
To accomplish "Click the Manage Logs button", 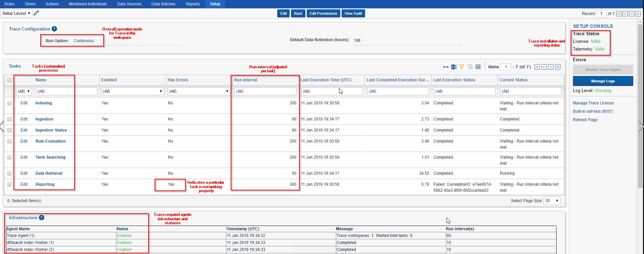I will tap(603, 81).
